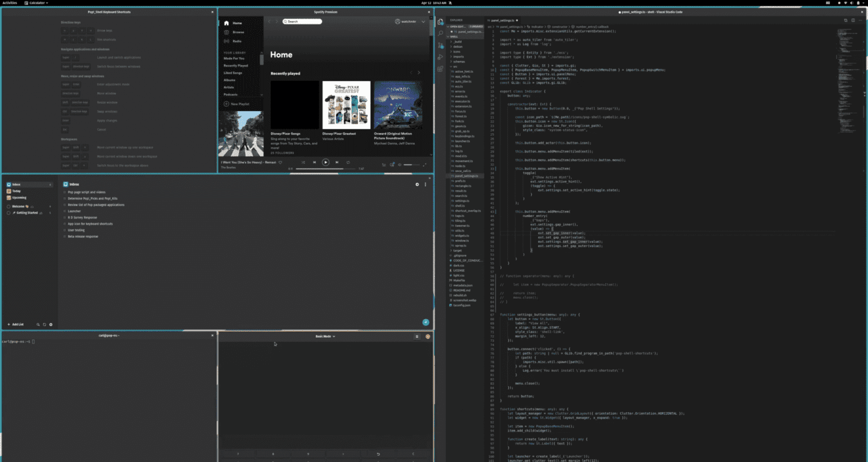Click the search icon in the todo sidebar
Screen dimensions: 868x462
coord(38,324)
